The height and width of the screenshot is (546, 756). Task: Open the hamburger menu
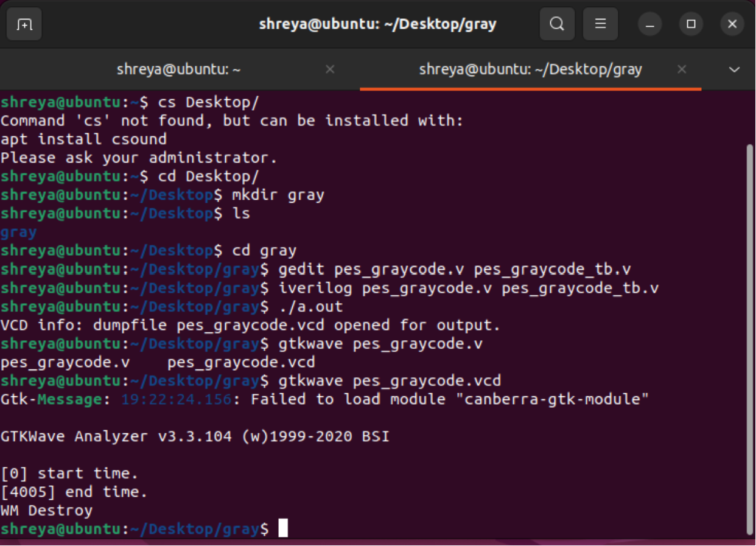[x=600, y=24]
